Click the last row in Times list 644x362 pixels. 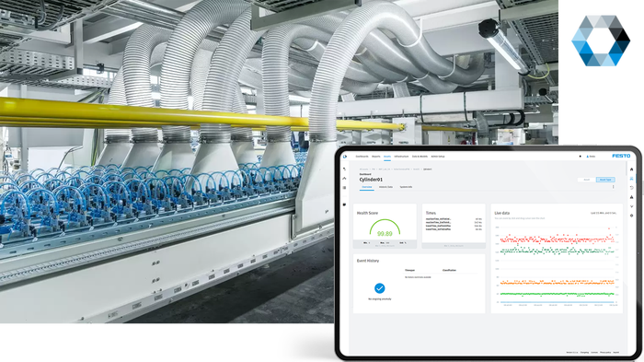coord(454,229)
